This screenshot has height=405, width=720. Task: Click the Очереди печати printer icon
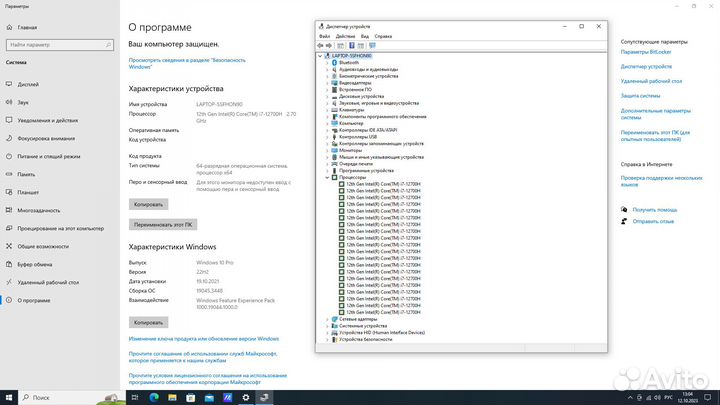334,164
